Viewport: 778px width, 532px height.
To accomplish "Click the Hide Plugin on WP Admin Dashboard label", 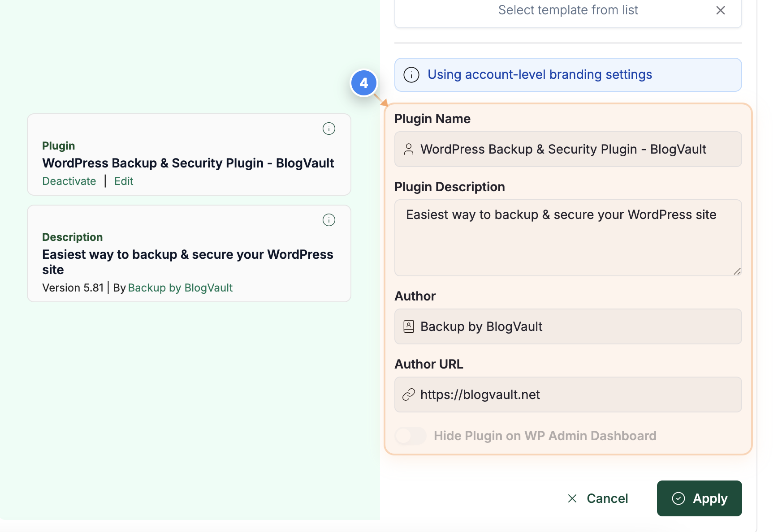I will pyautogui.click(x=545, y=436).
